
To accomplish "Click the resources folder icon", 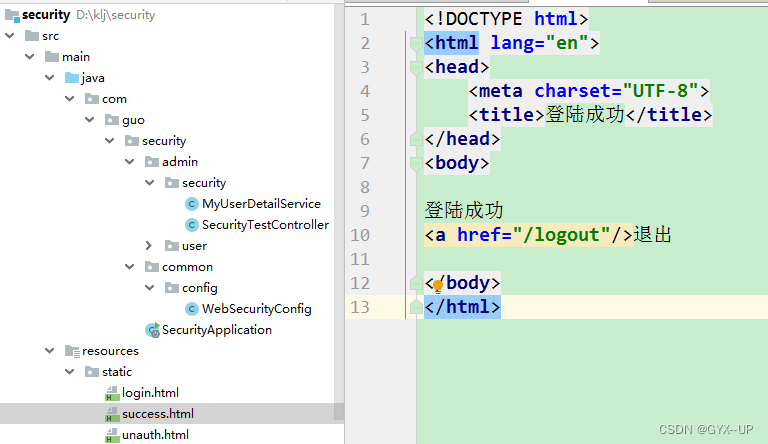I will 72,351.
